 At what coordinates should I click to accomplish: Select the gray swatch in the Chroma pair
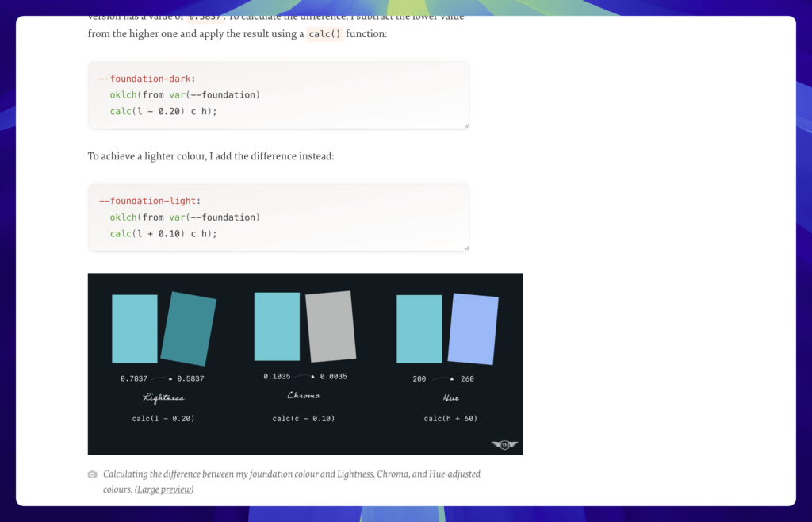pos(329,325)
